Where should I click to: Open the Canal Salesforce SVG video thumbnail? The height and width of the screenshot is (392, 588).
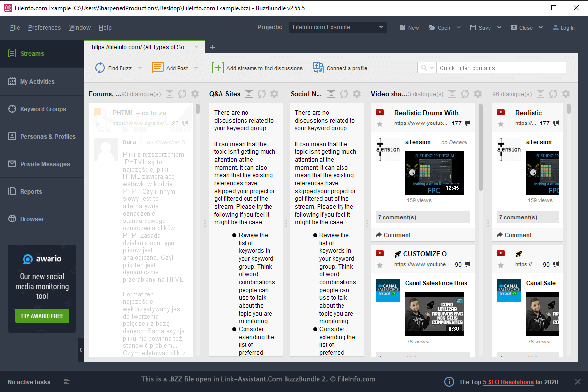(x=435, y=314)
